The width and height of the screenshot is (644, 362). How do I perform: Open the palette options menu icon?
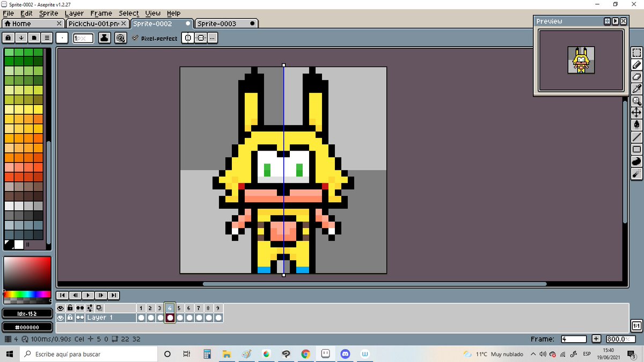[47, 38]
